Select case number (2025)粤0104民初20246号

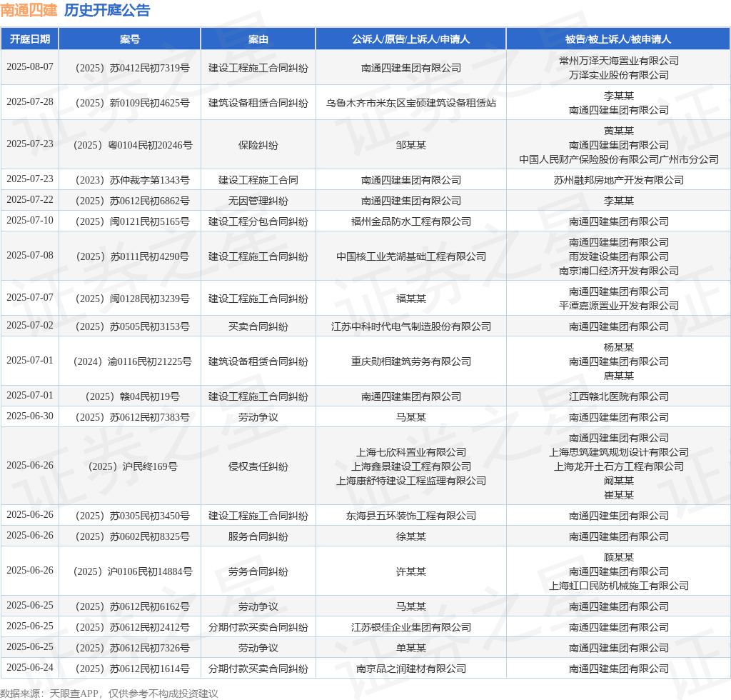132,145
